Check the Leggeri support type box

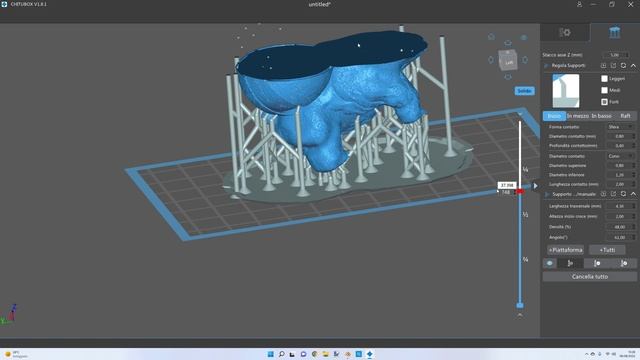click(604, 78)
